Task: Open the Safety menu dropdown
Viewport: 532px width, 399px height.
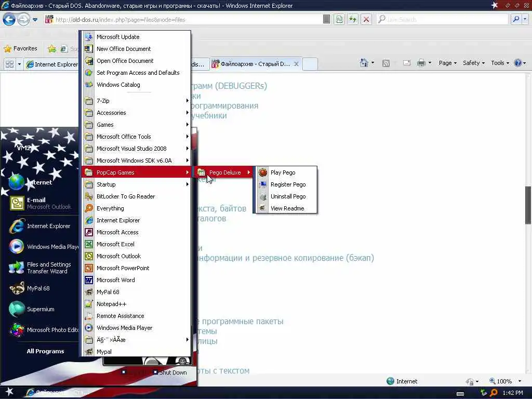Action: point(474,63)
